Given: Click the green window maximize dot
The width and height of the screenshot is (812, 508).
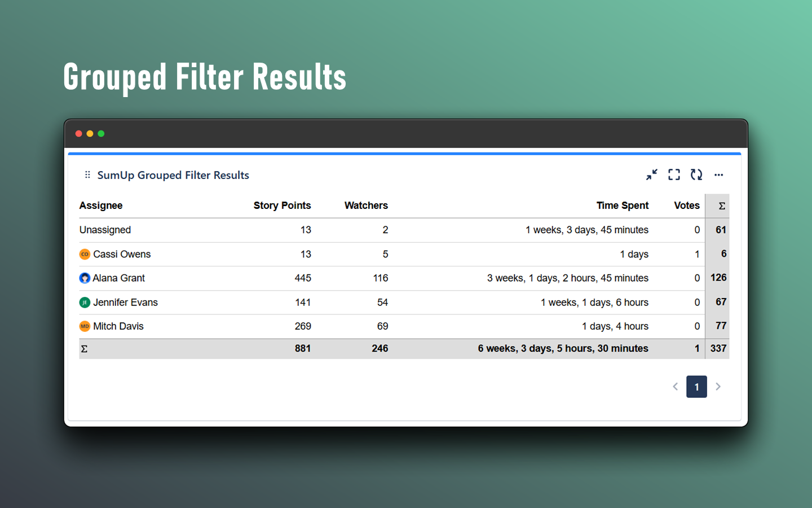Looking at the screenshot, I should click(101, 134).
